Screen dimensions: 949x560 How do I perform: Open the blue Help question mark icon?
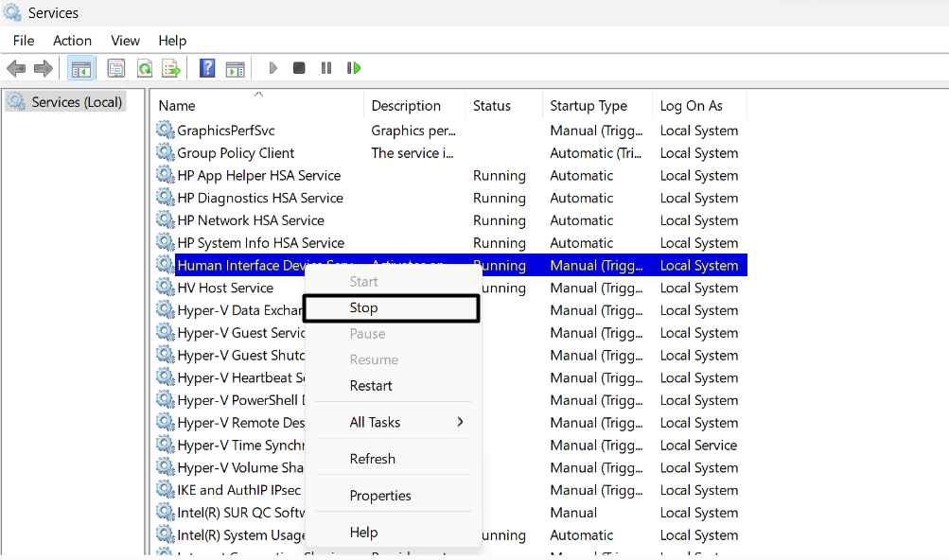207,68
